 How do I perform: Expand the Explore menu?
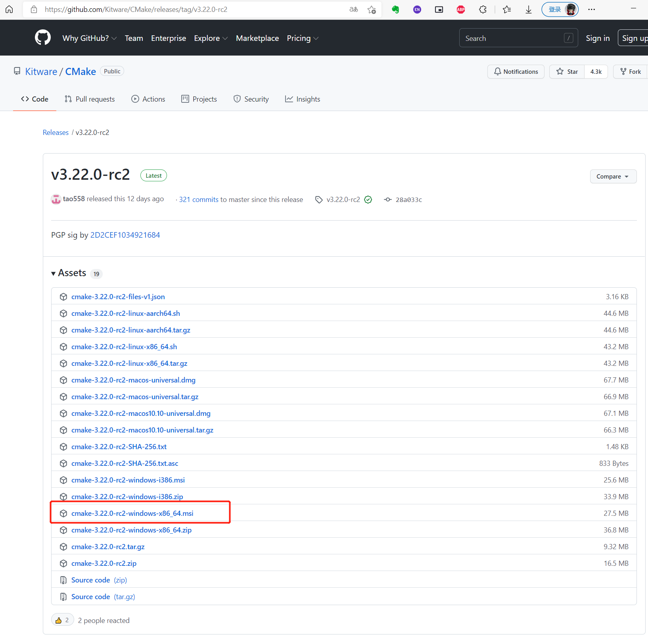point(211,38)
